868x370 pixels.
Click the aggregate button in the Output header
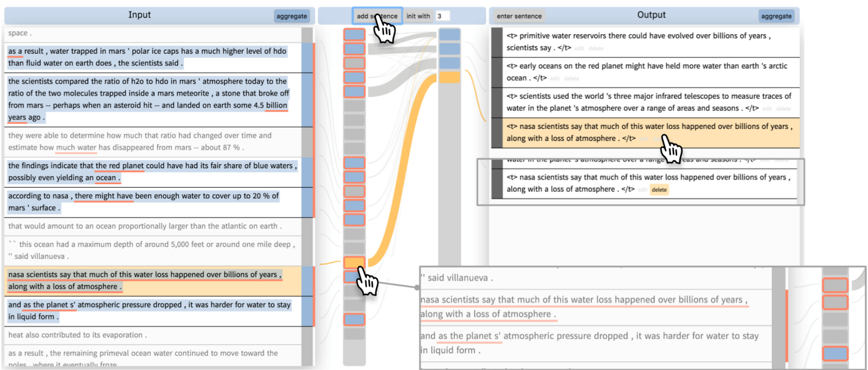click(x=776, y=16)
